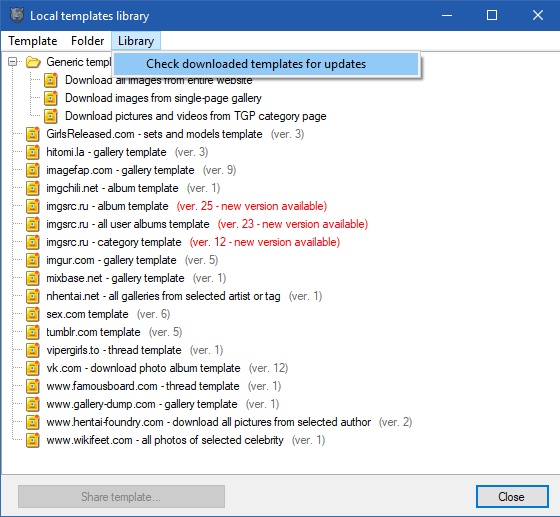Viewport: 560px width, 517px height.
Task: Click the vk.com photo album template icon
Action: pos(32,368)
